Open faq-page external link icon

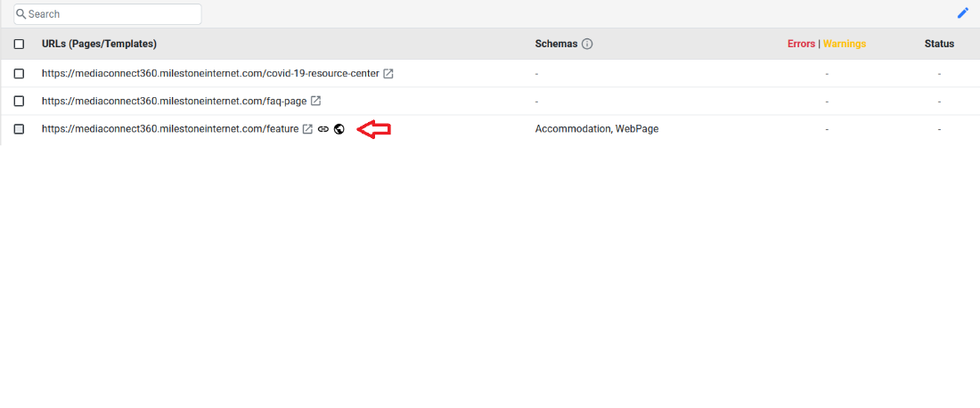tap(315, 102)
